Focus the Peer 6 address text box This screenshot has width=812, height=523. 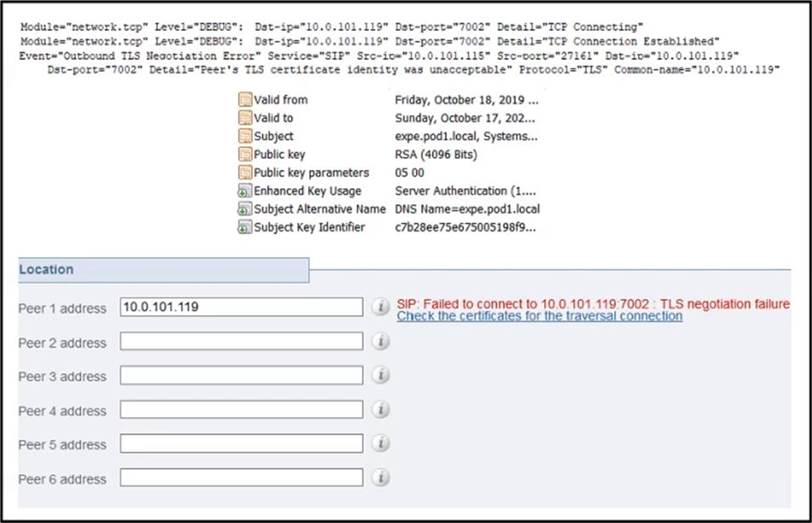coord(241,478)
